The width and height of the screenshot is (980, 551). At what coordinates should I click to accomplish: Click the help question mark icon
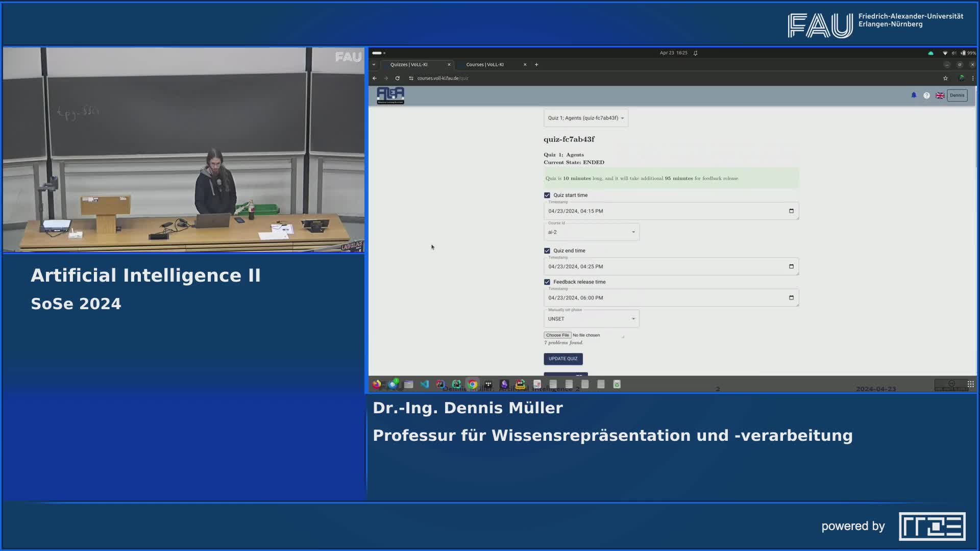click(926, 95)
